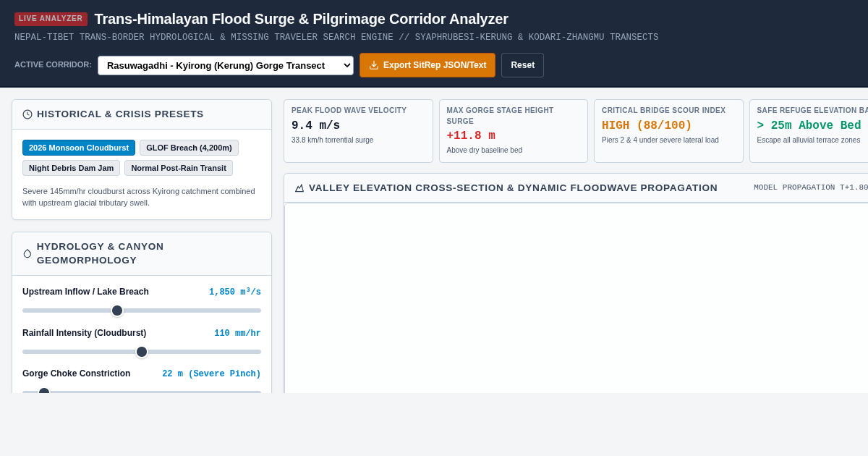Click the NEPAL-TIBET TRANS-BORDER subtitle line
868x456 pixels.
(336, 38)
